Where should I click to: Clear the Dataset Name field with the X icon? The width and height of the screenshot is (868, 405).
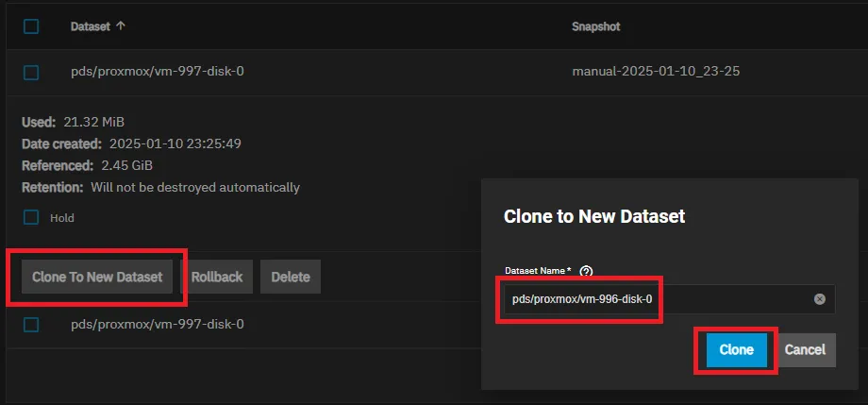pos(819,299)
